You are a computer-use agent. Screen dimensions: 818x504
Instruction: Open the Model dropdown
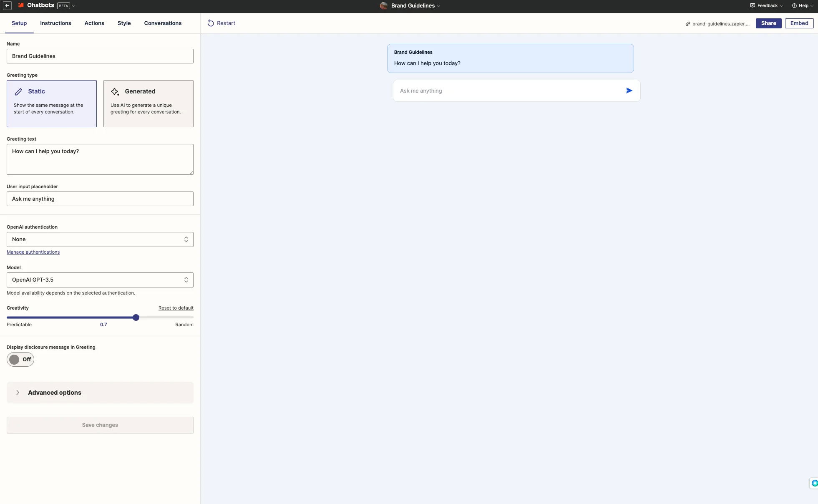pyautogui.click(x=100, y=280)
